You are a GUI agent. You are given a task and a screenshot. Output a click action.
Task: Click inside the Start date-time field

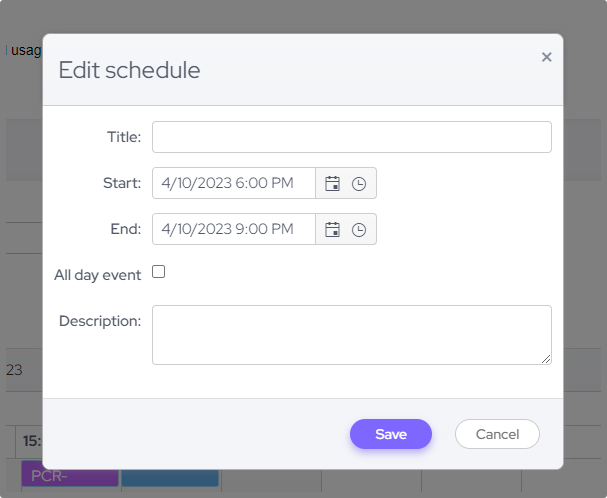(x=234, y=184)
